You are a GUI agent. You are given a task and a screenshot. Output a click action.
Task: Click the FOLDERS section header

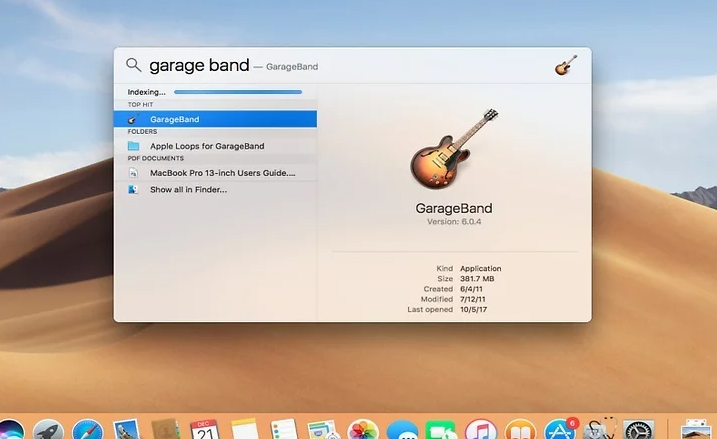[x=142, y=132]
